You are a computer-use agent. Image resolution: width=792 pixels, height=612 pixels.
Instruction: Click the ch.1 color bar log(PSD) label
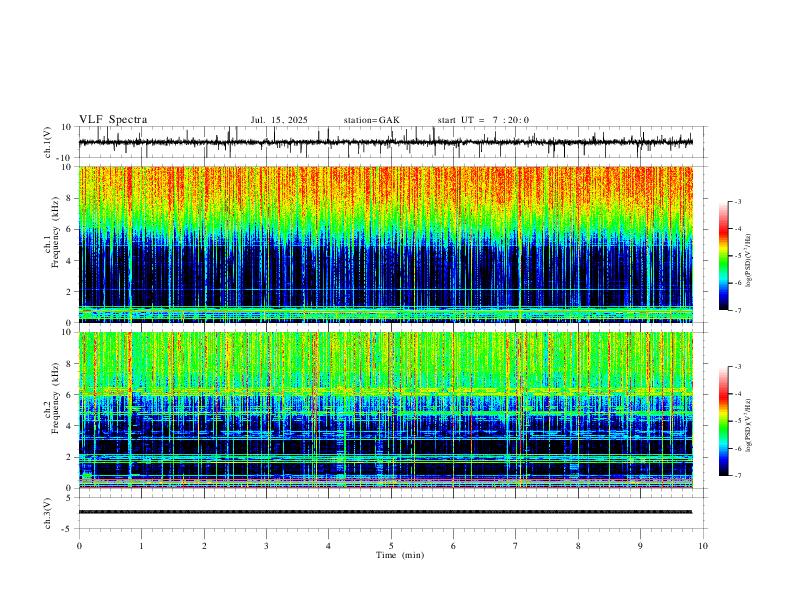748,260
